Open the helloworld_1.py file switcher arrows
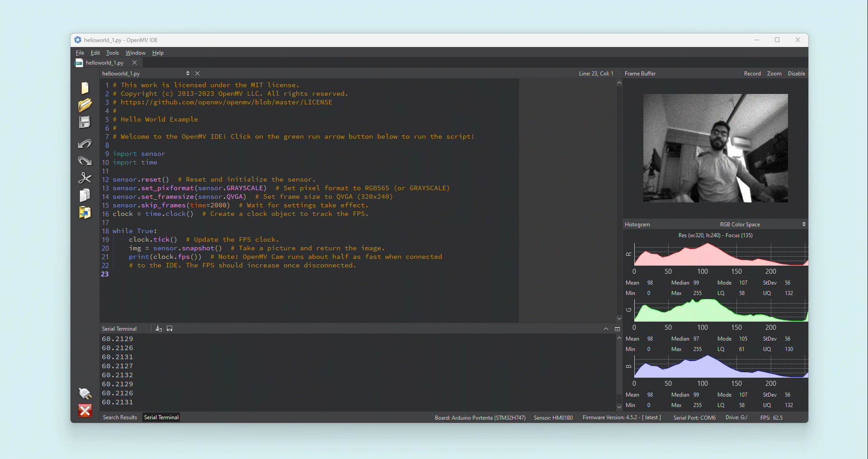The width and height of the screenshot is (868, 459). pyautogui.click(x=188, y=73)
